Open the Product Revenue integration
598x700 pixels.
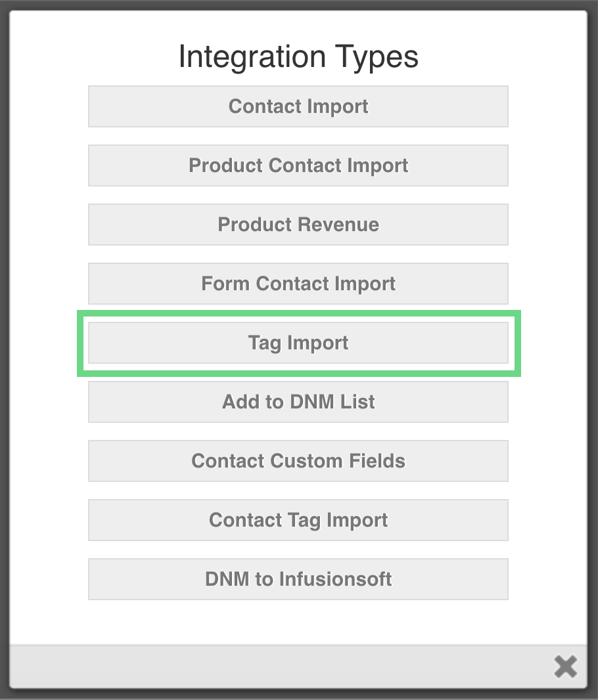pos(298,225)
